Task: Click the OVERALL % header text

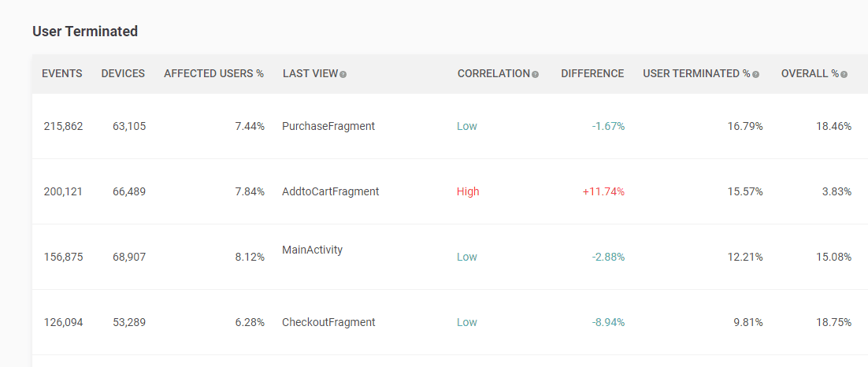Action: coord(810,73)
